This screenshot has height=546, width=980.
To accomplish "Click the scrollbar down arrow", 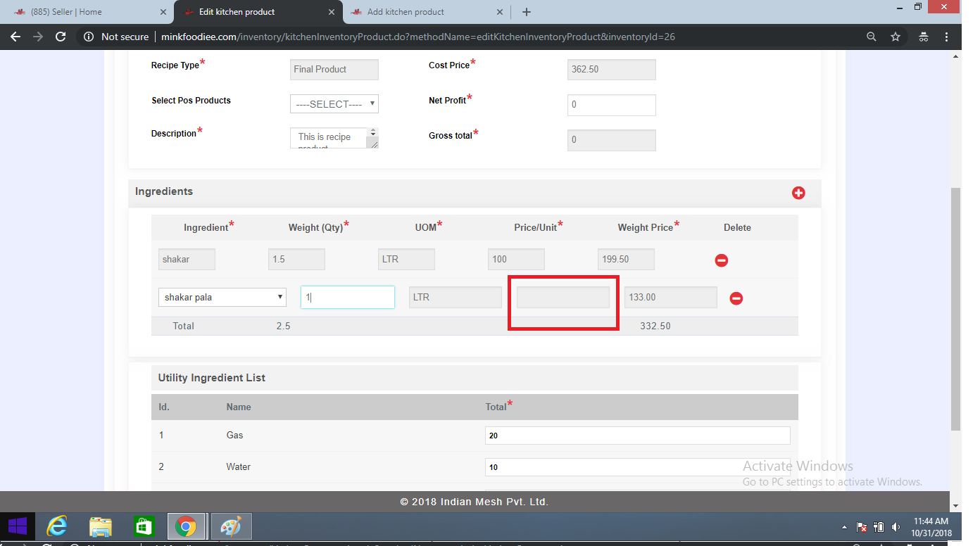I will [955, 506].
